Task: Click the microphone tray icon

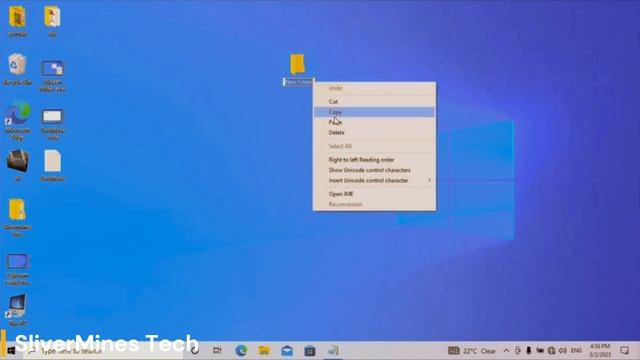Action: tap(529, 351)
